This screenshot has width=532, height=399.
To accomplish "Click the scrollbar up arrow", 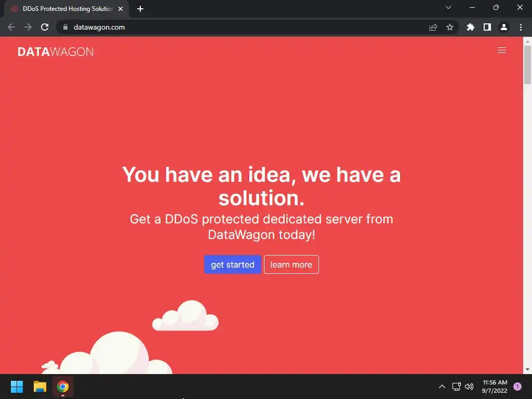I will pyautogui.click(x=527, y=42).
